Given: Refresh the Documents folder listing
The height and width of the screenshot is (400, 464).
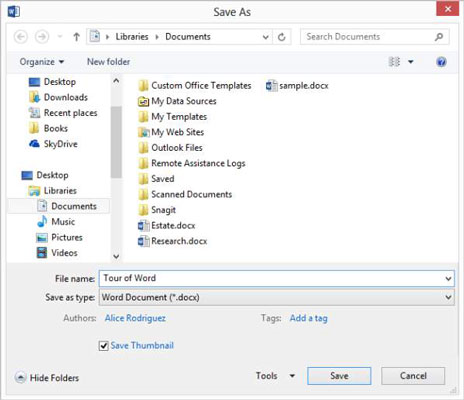Looking at the screenshot, I should coord(282,37).
